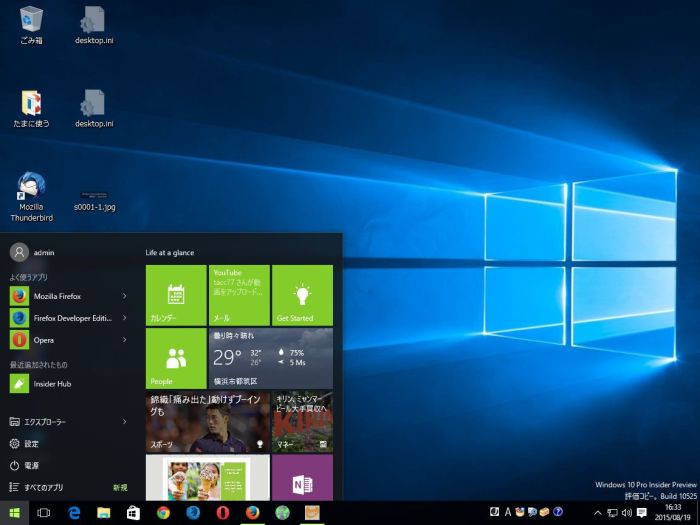
Task: Open the カレンダー (Calendar) tile
Action: (x=176, y=295)
